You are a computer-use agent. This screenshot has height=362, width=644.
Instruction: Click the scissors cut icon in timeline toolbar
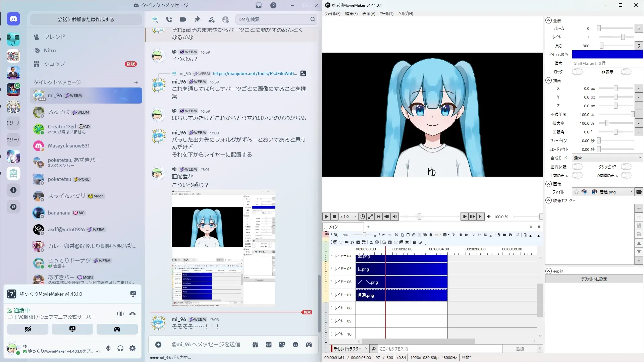click(396, 235)
